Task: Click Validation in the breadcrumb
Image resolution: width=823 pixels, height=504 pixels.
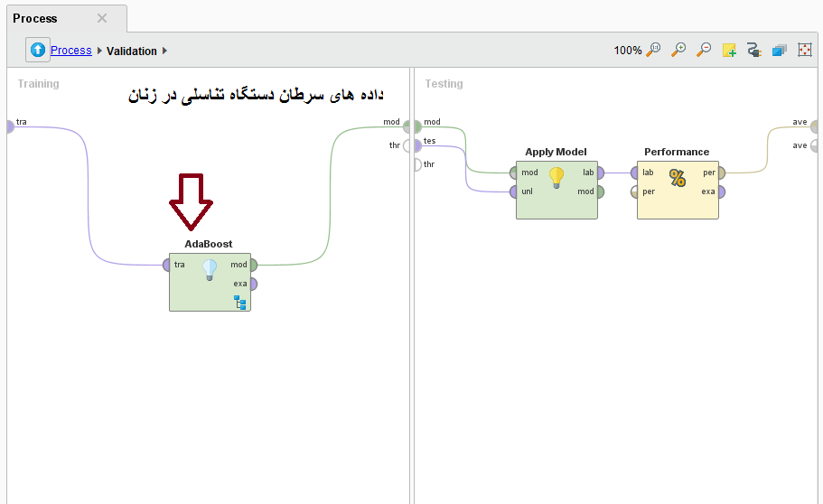Action: (x=131, y=51)
